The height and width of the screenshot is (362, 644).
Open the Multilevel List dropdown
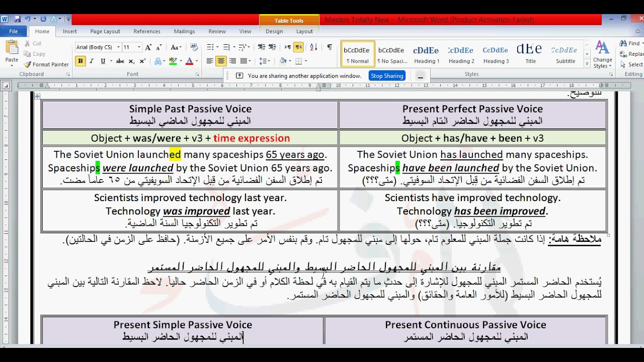pos(249,47)
